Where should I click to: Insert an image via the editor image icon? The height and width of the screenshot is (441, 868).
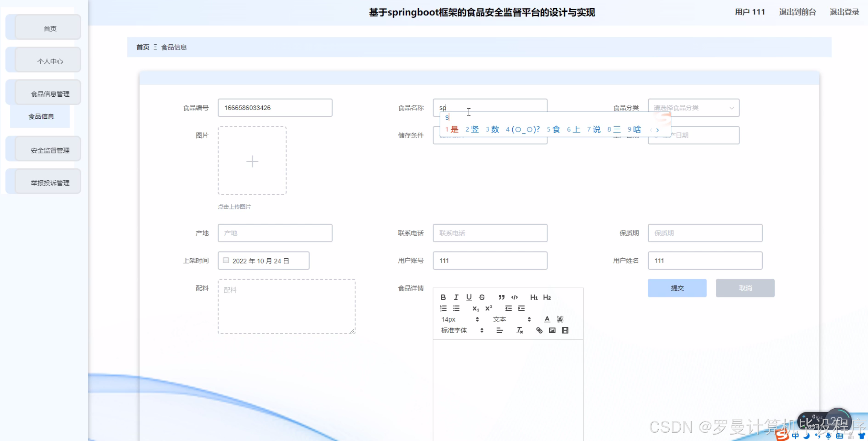[x=552, y=330]
